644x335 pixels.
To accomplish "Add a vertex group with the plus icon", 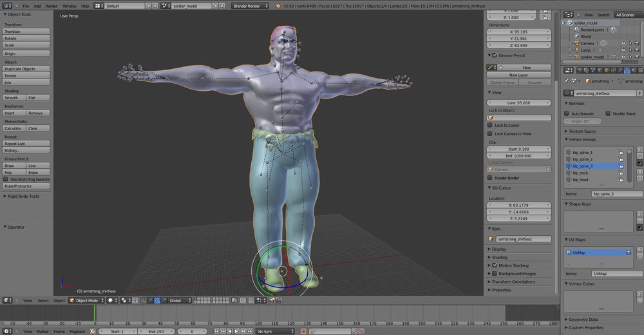I will click(639, 149).
